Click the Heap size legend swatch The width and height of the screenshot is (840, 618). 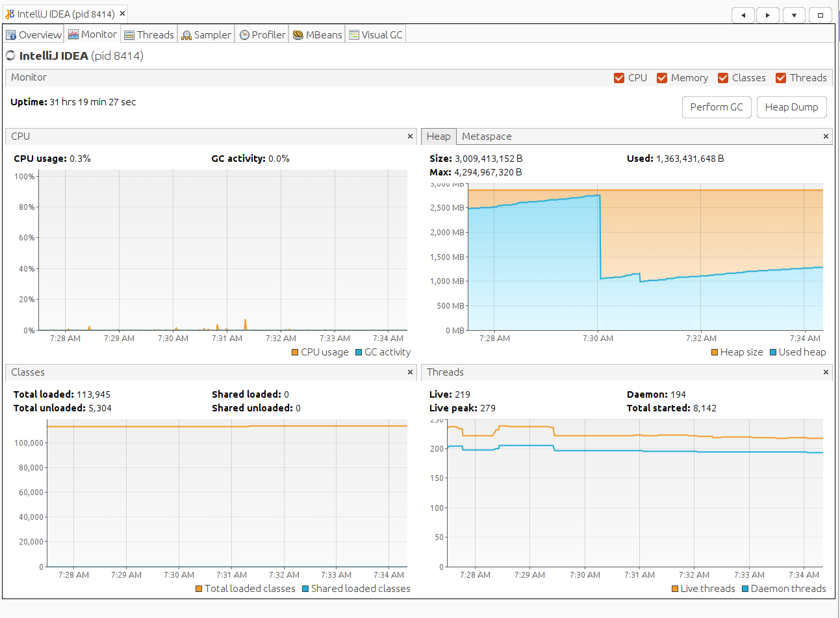(715, 352)
